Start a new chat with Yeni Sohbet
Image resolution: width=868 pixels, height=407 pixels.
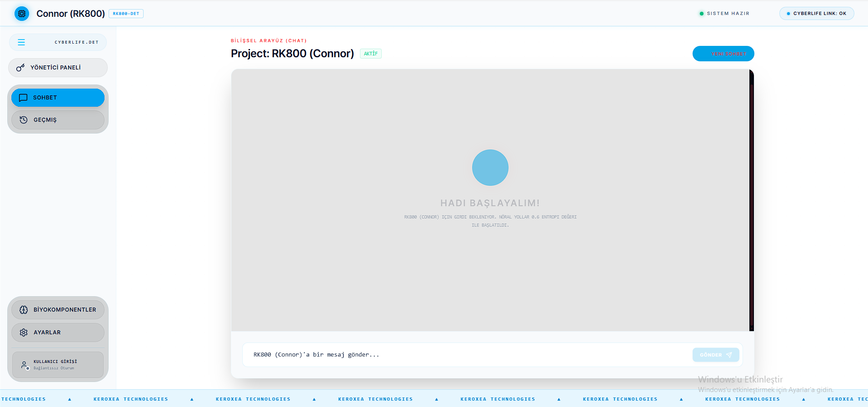pyautogui.click(x=723, y=54)
